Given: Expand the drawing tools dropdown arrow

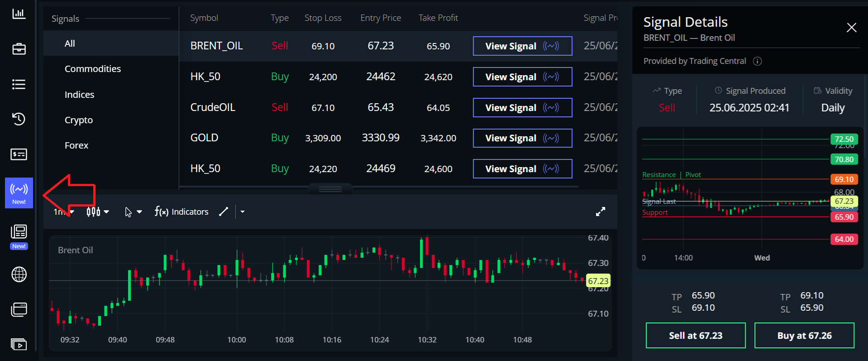Looking at the screenshot, I should click(x=243, y=212).
